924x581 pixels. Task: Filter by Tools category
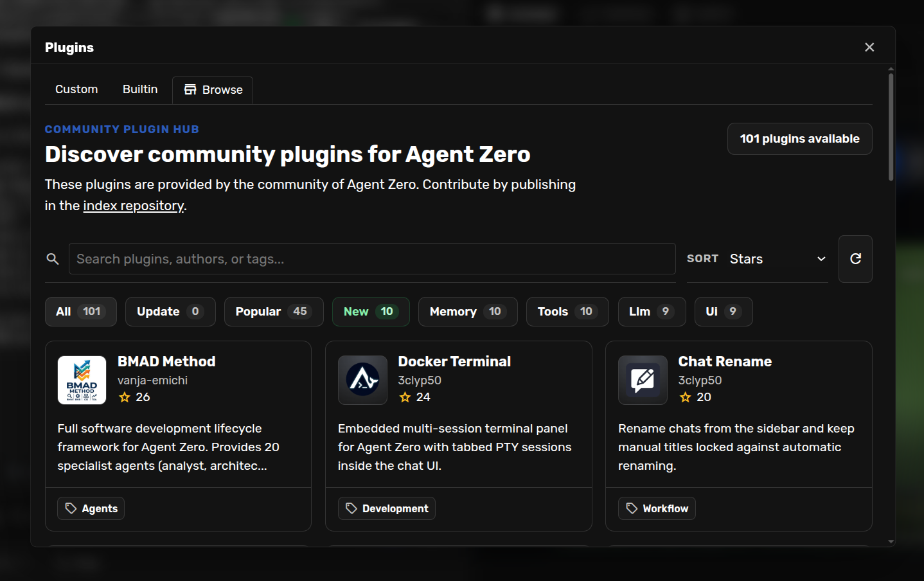coord(567,312)
